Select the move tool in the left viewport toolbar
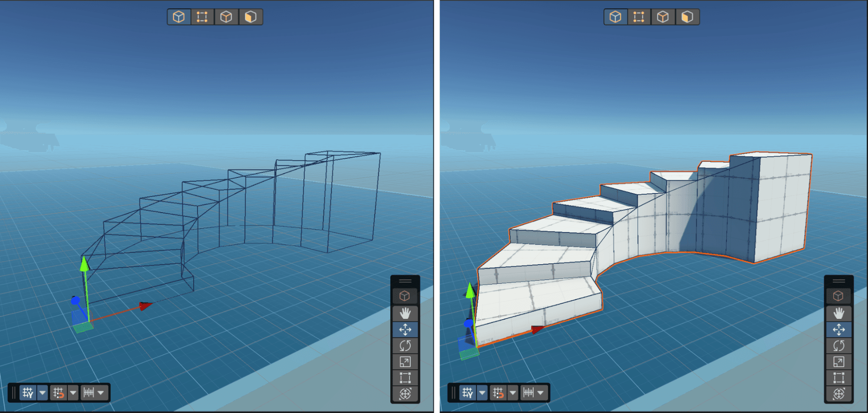This screenshot has width=868, height=413. [x=406, y=329]
